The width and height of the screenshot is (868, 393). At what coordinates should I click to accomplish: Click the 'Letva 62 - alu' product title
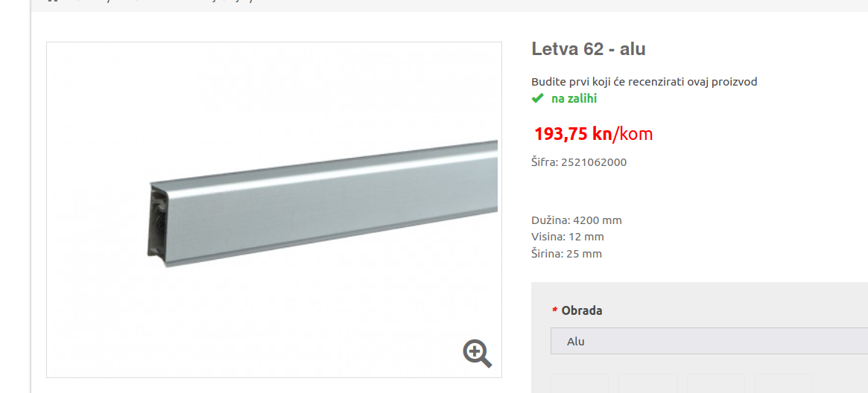pos(589,49)
